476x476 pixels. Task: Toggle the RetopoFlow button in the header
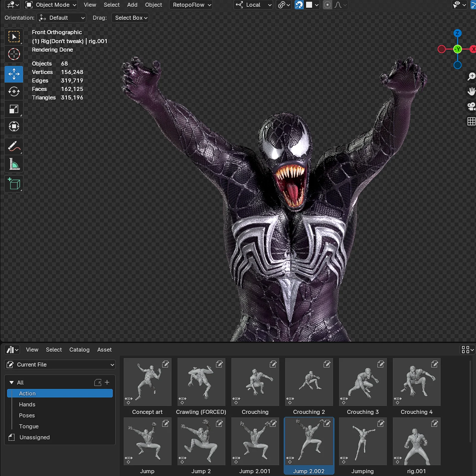pos(191,5)
